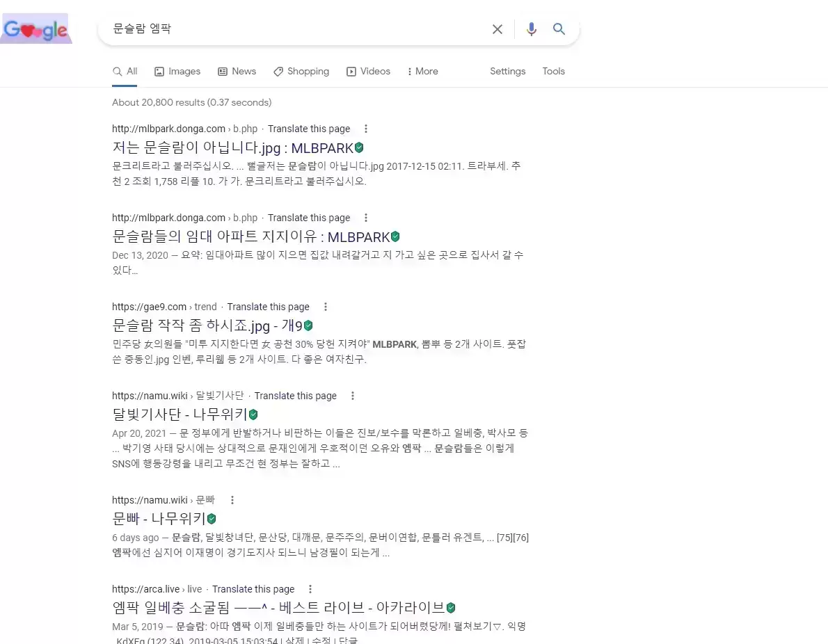Open three-dot menu for arca.live result

click(x=310, y=589)
